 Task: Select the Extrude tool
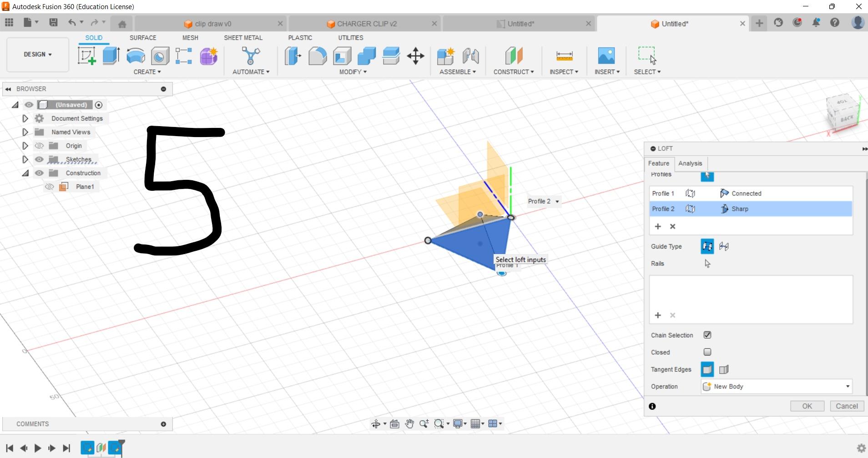coord(111,56)
